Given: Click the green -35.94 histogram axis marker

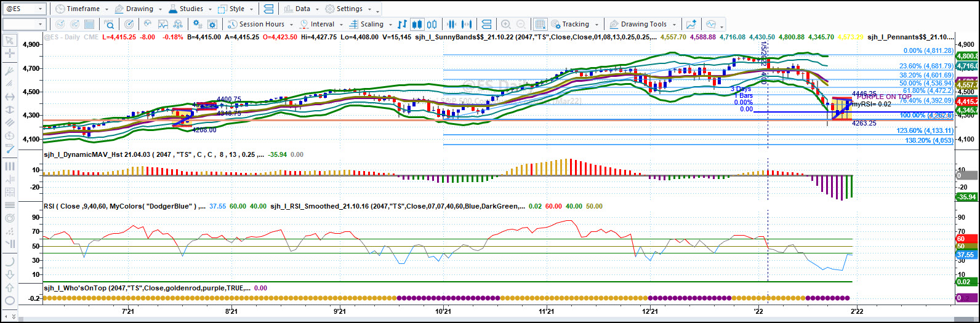Looking at the screenshot, I should point(967,197).
